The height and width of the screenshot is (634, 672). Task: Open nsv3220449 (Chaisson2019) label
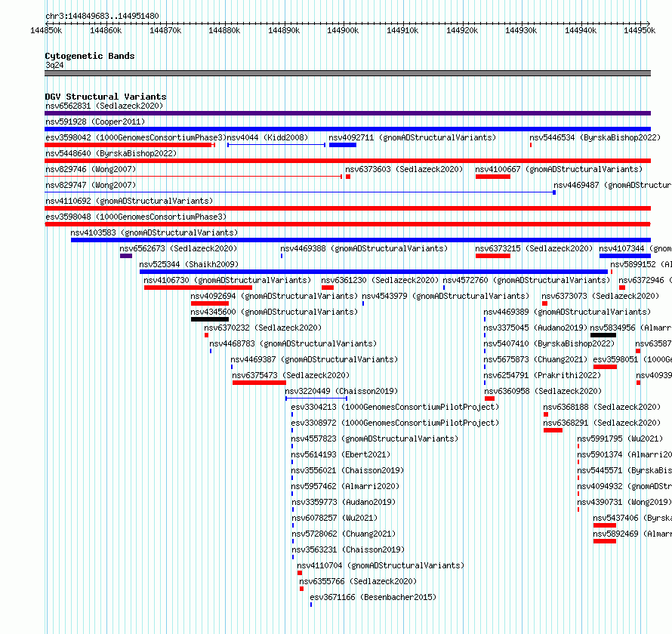click(341, 391)
